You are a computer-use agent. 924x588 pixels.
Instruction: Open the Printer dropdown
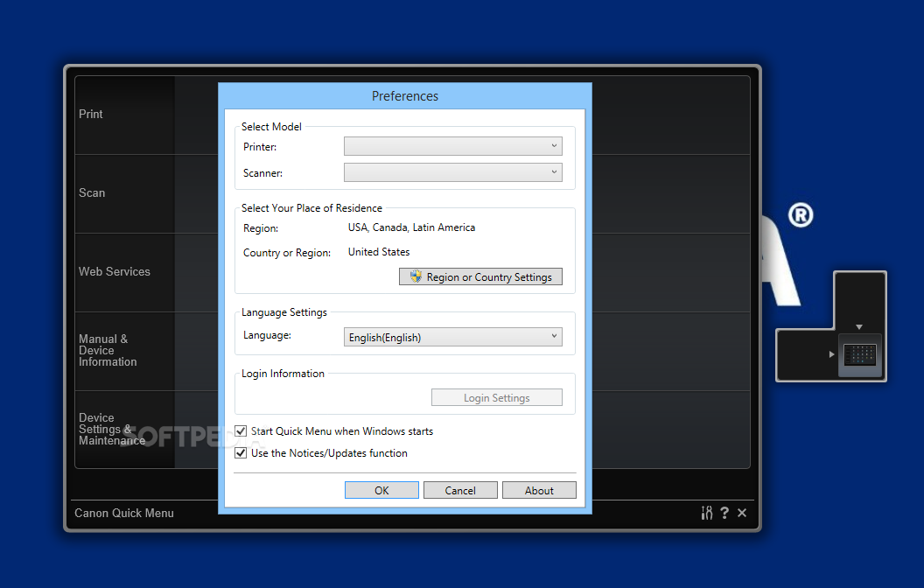point(452,145)
